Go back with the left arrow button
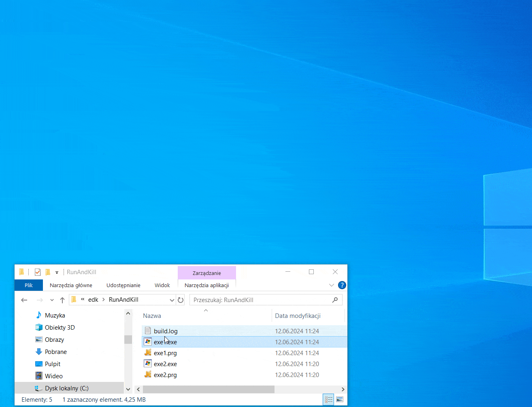532x407 pixels. click(x=24, y=300)
